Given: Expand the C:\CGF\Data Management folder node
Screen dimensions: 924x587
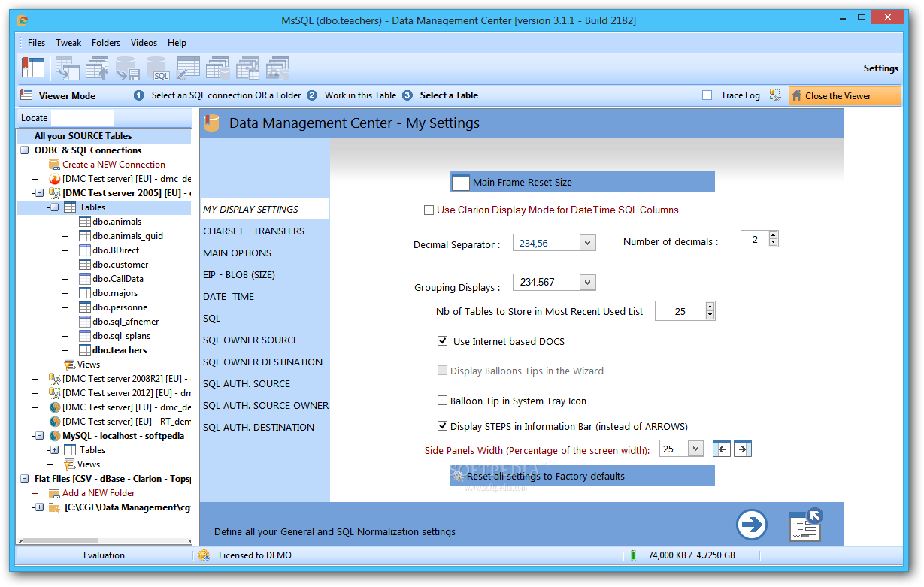Looking at the screenshot, I should [39, 507].
